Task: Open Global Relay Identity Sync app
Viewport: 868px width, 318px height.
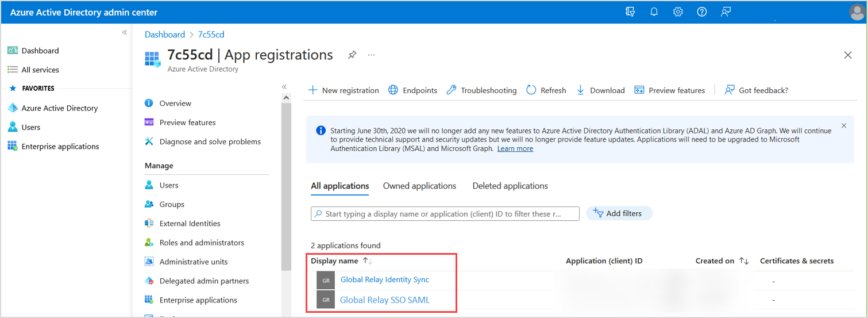Action: [x=385, y=280]
